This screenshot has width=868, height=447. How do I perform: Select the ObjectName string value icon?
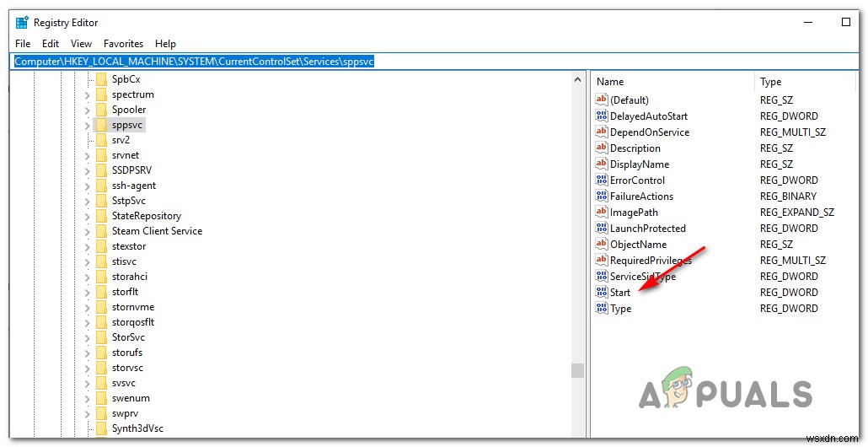tap(601, 245)
